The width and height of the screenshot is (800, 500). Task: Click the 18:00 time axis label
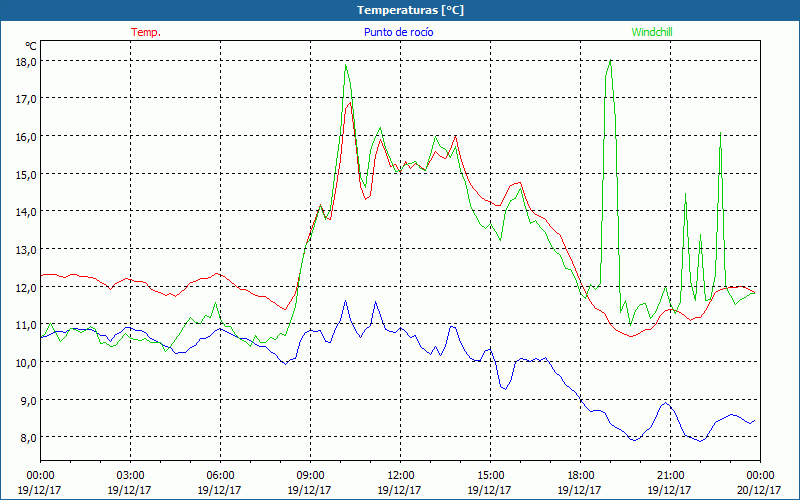[x=581, y=476]
